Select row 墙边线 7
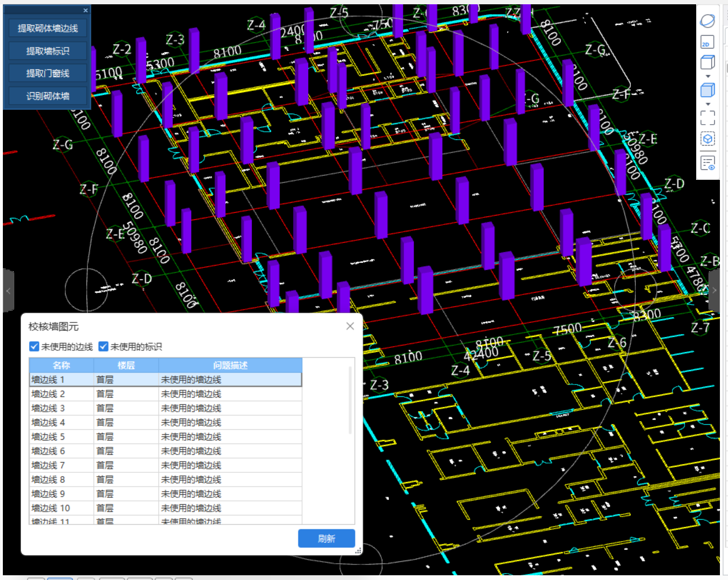The height and width of the screenshot is (580, 728). [x=165, y=465]
